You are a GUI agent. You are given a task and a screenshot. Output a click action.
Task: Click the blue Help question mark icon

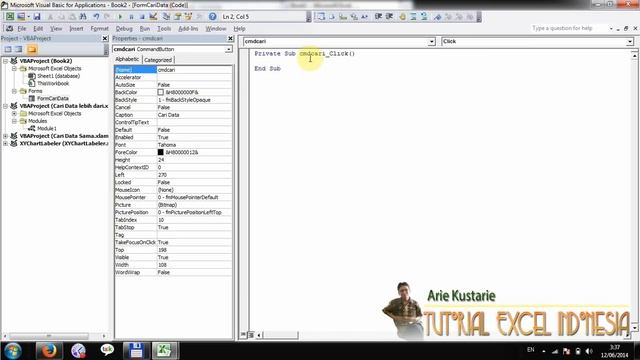tap(213, 17)
